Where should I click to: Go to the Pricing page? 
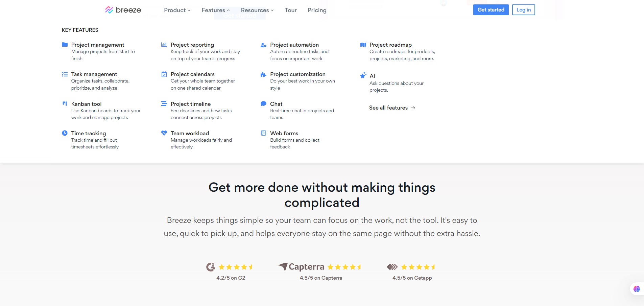[317, 10]
